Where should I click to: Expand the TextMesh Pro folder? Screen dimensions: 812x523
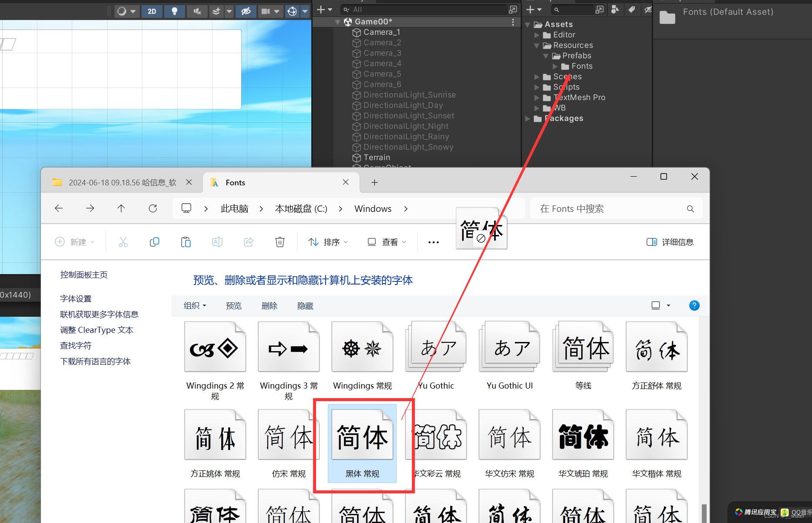click(x=537, y=98)
